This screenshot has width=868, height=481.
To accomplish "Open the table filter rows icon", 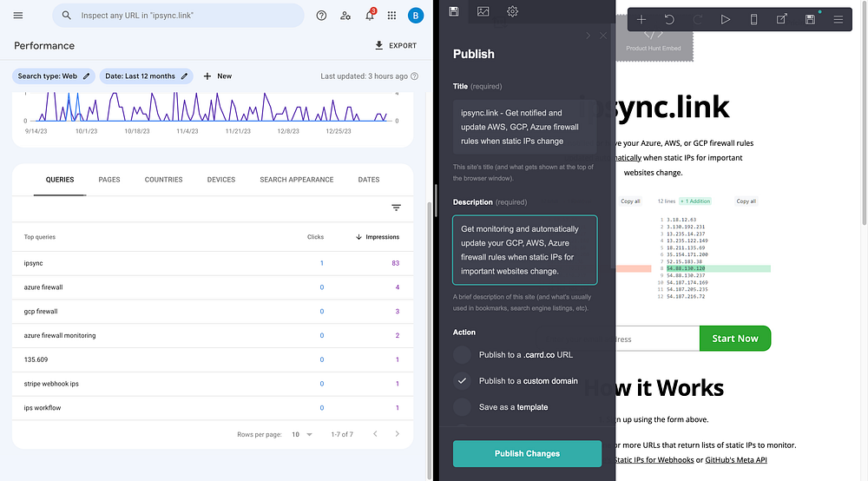I will click(x=397, y=208).
